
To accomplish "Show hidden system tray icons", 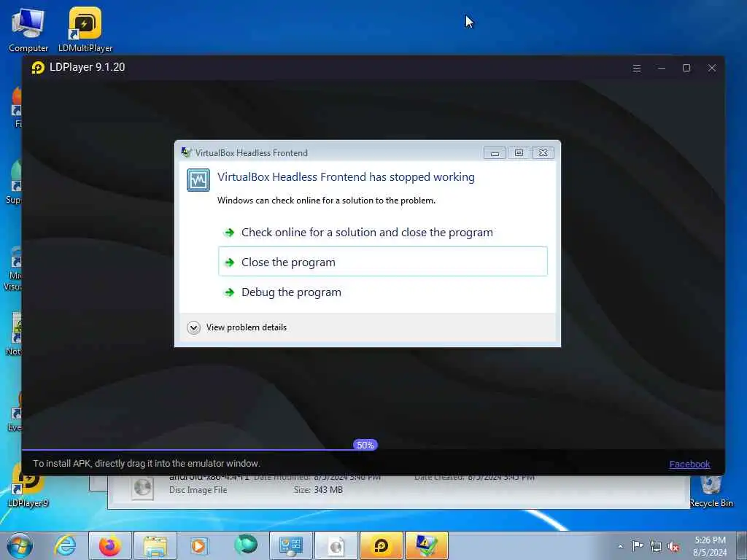I will (x=620, y=546).
